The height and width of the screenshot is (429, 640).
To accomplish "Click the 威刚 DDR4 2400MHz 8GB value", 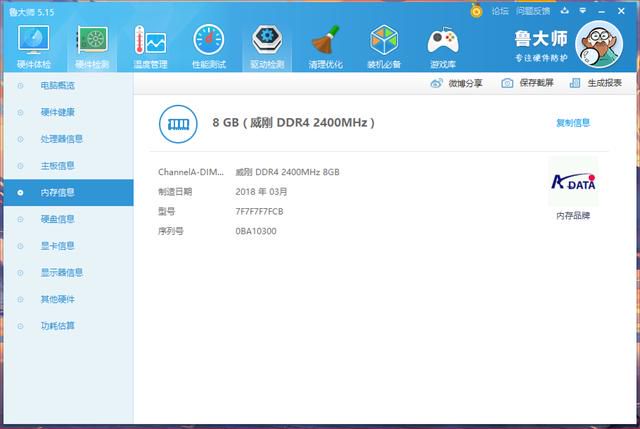I will coord(287,172).
